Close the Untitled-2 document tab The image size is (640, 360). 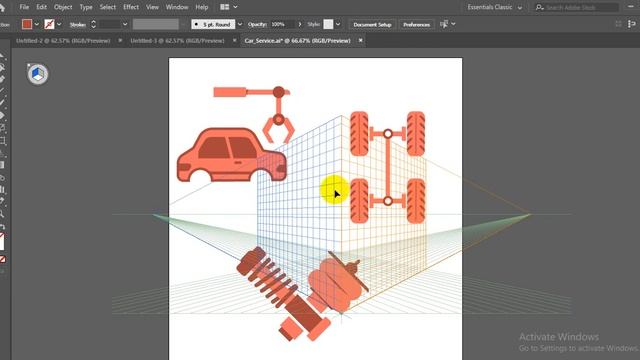click(x=120, y=40)
